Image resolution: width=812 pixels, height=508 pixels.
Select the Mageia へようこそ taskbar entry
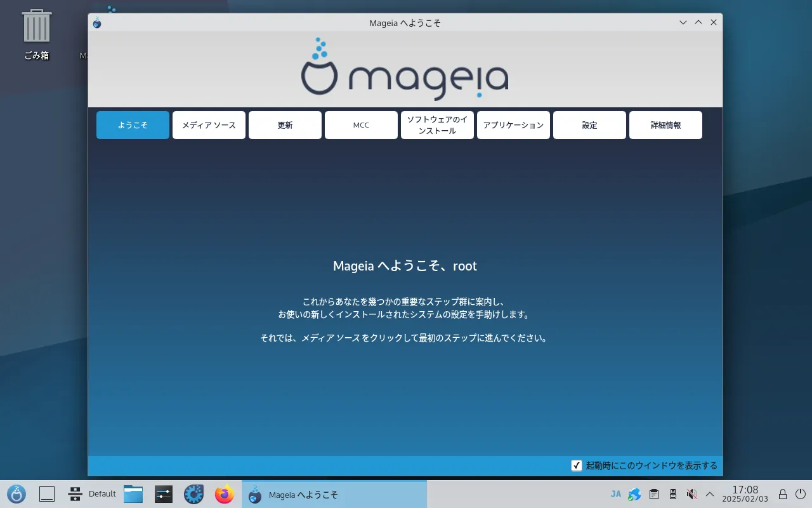(x=334, y=494)
